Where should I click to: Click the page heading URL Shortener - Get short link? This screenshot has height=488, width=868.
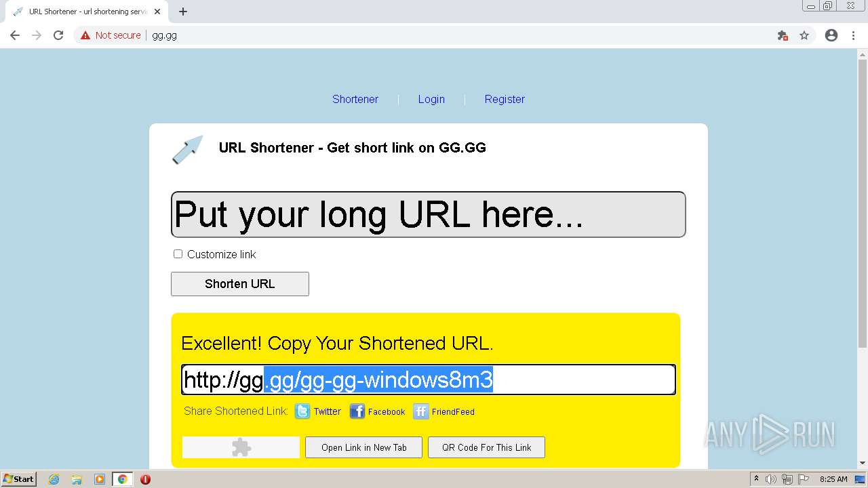(x=353, y=148)
